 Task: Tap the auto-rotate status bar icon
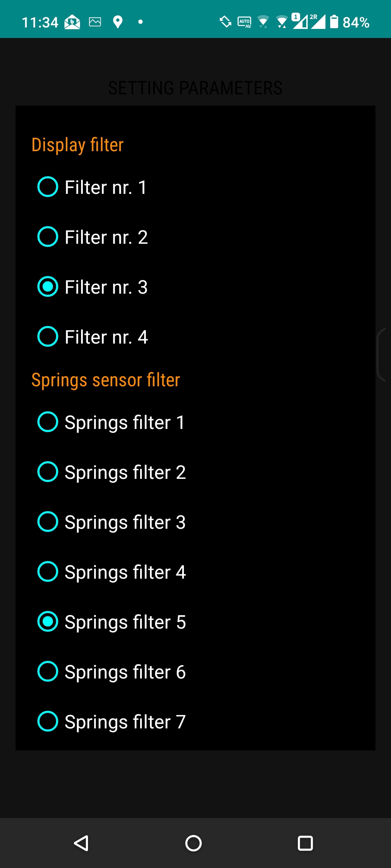point(226,22)
